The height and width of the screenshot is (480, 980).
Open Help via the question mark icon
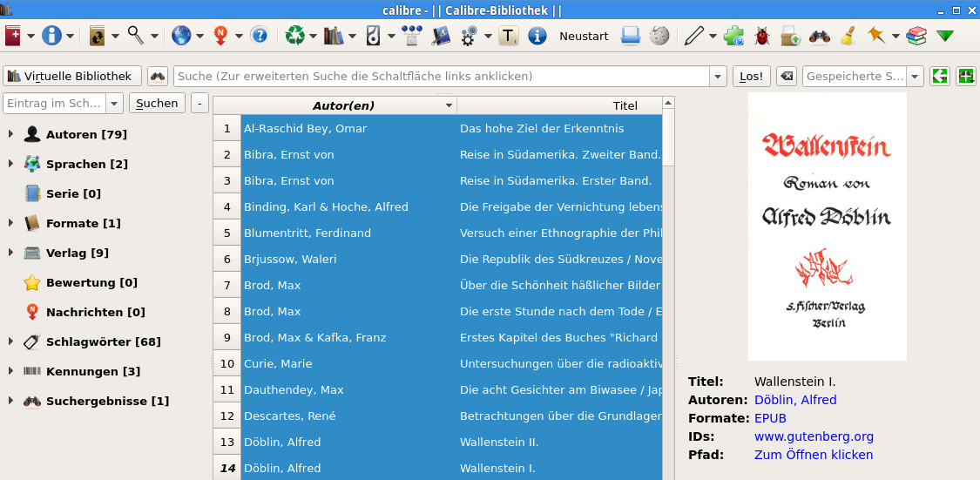[259, 36]
